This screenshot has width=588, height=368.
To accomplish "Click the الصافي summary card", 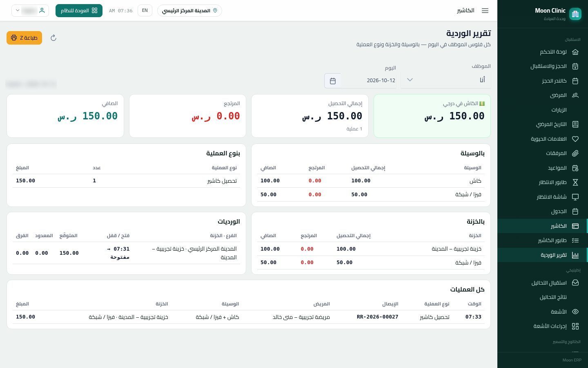I will [65, 116].
